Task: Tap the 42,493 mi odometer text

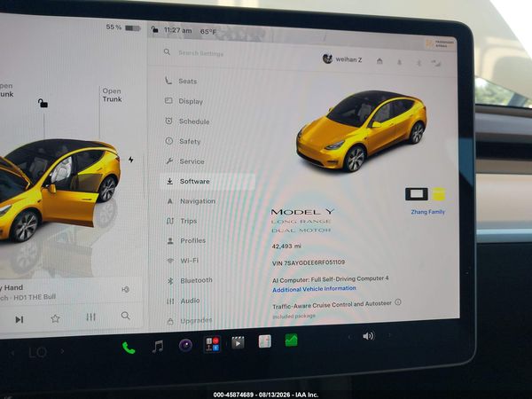Action: pyautogui.click(x=286, y=246)
